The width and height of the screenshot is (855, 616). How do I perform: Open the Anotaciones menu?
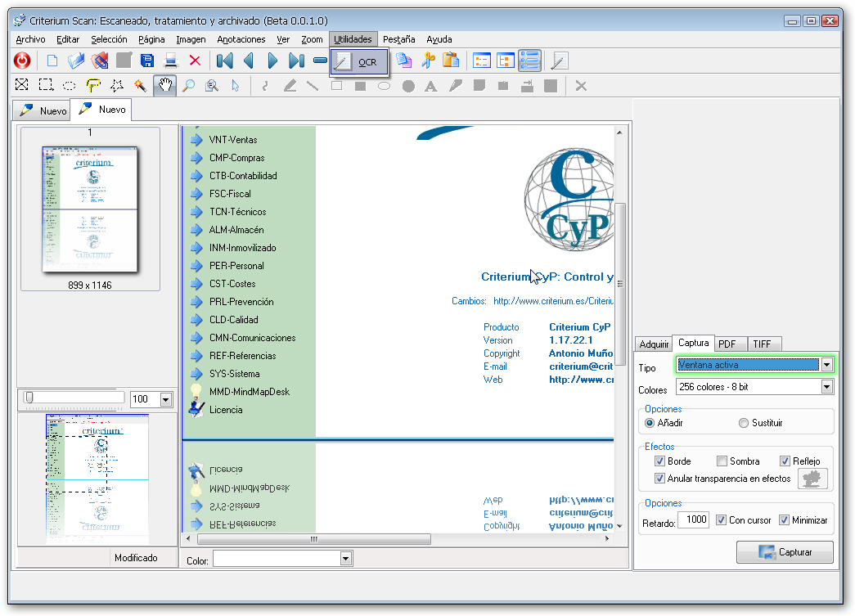[241, 39]
